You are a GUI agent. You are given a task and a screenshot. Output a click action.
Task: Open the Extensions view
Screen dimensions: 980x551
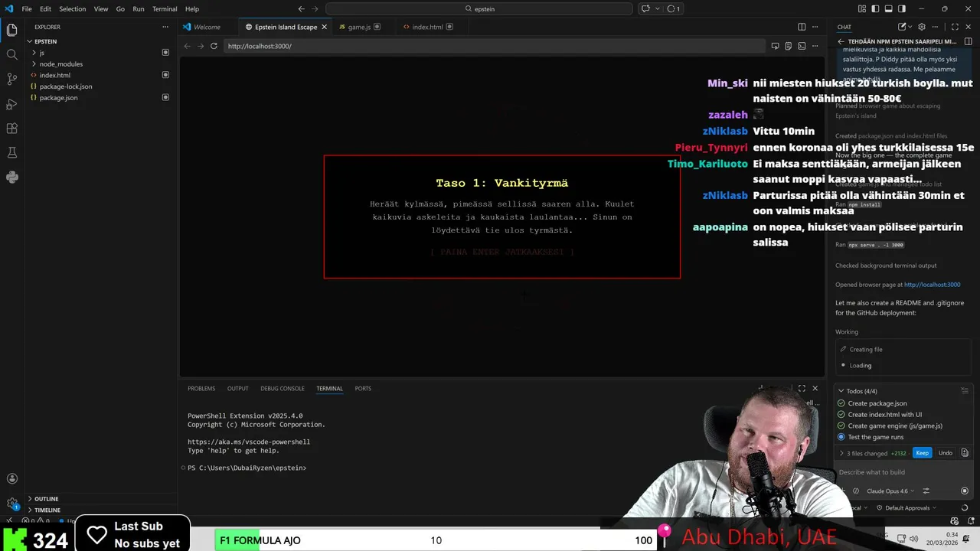click(x=11, y=128)
